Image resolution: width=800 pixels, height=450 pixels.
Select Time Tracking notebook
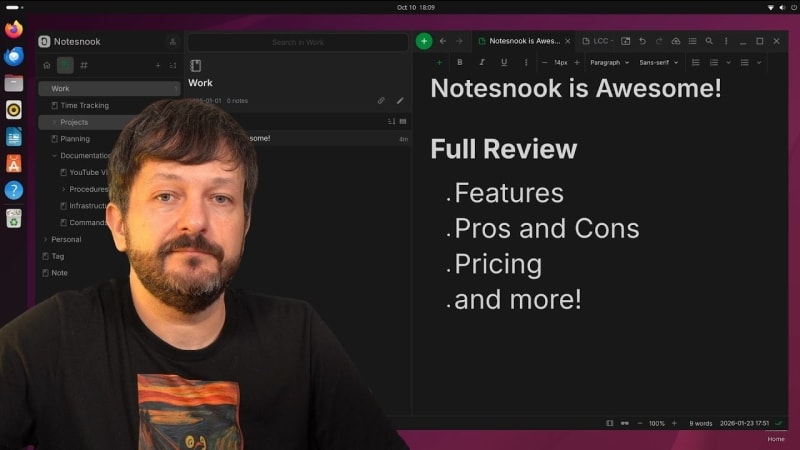(x=84, y=105)
